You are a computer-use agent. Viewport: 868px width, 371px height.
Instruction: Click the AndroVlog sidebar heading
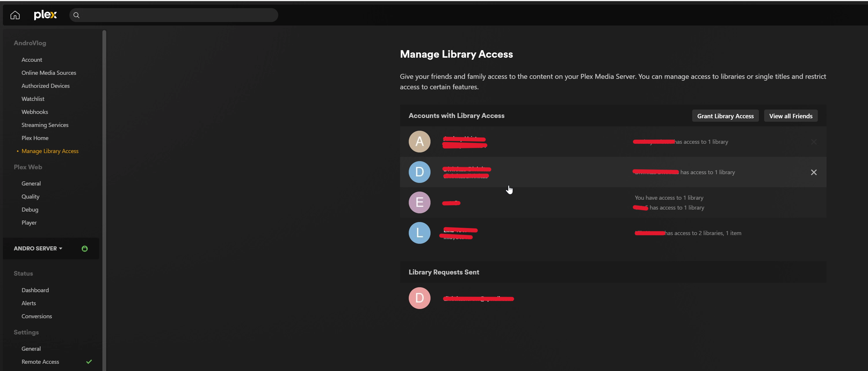click(30, 43)
